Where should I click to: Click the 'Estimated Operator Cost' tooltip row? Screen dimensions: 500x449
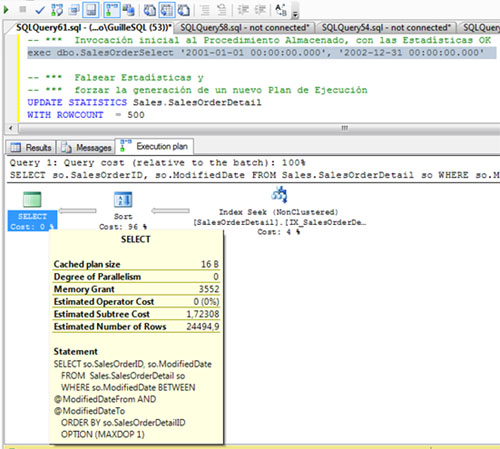coord(136,302)
